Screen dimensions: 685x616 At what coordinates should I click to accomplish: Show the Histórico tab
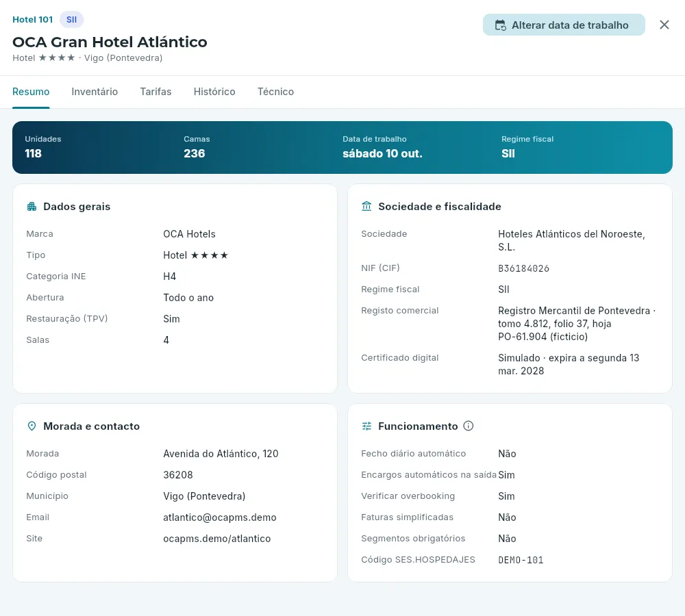(214, 92)
